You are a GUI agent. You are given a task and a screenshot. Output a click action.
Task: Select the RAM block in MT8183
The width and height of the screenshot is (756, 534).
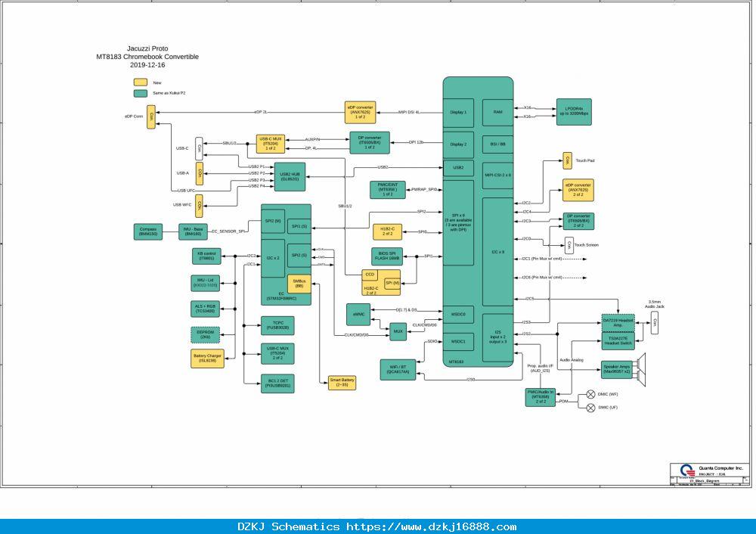497,113
